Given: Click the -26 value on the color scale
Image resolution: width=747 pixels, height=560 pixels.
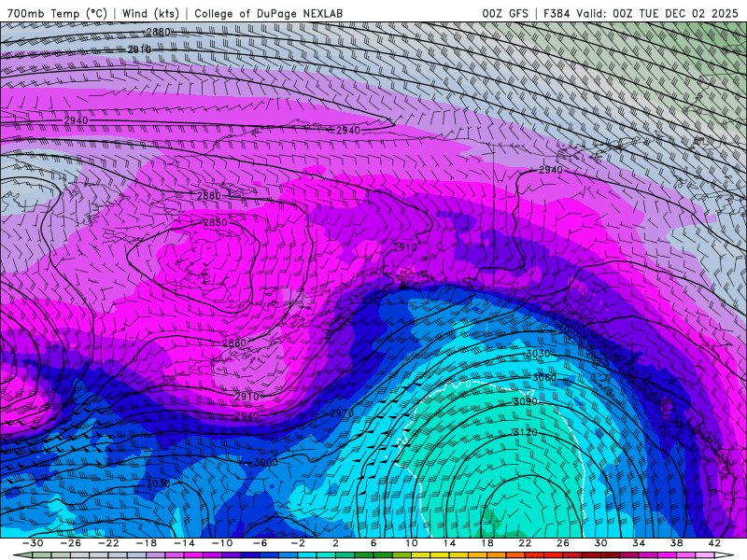Looking at the screenshot, I should pyautogui.click(x=71, y=543).
